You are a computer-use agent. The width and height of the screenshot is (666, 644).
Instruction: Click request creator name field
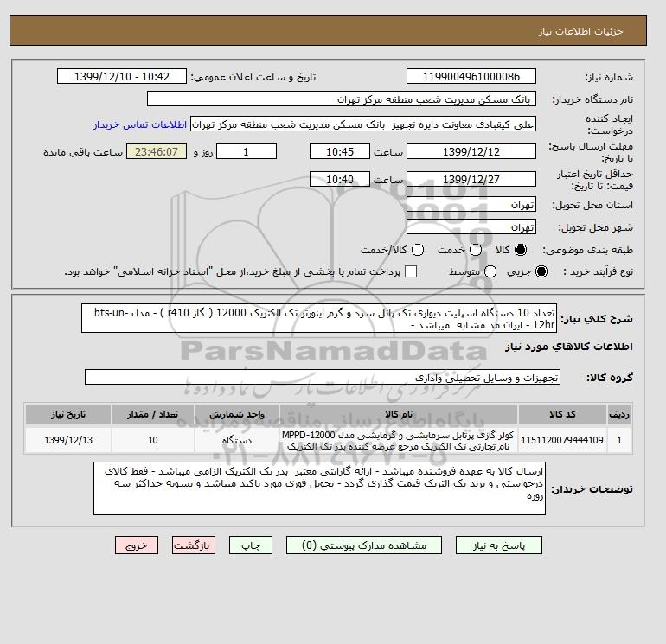363,124
